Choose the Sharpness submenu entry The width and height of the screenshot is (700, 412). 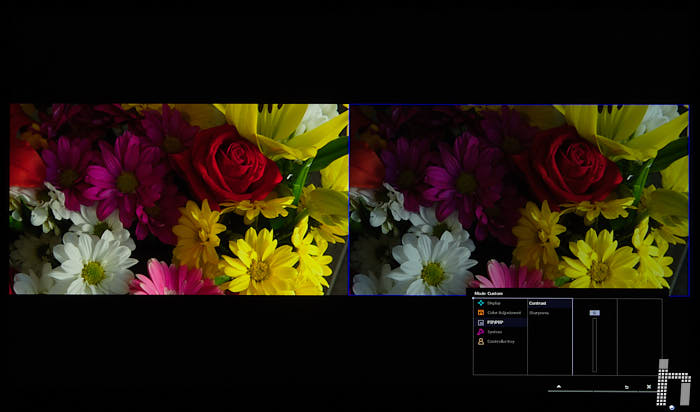(539, 313)
